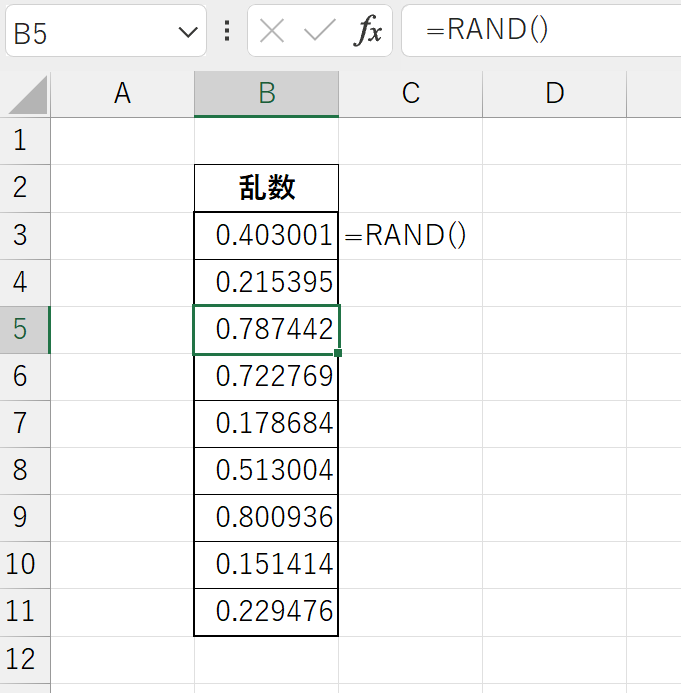Click the Select All corner triangle
The height and width of the screenshot is (693, 681).
[x=25, y=95]
